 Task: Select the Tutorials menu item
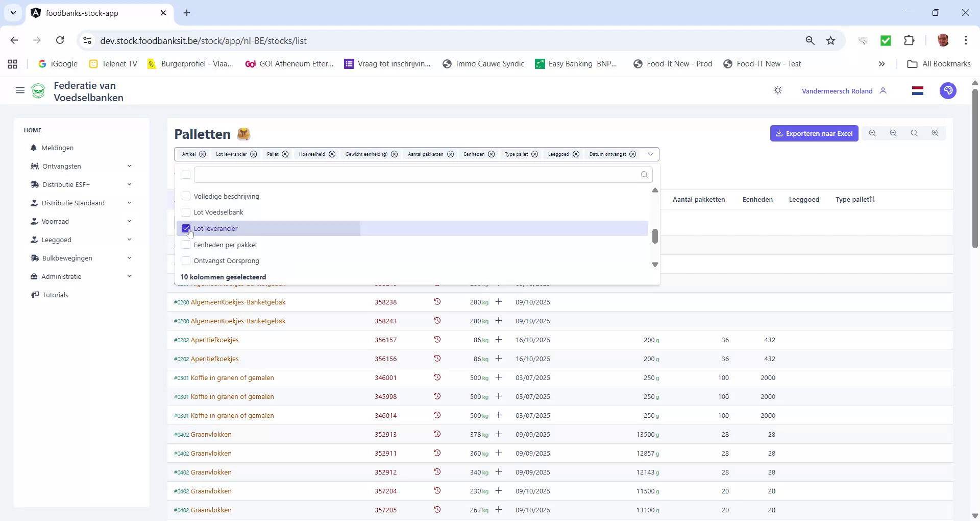pyautogui.click(x=55, y=295)
